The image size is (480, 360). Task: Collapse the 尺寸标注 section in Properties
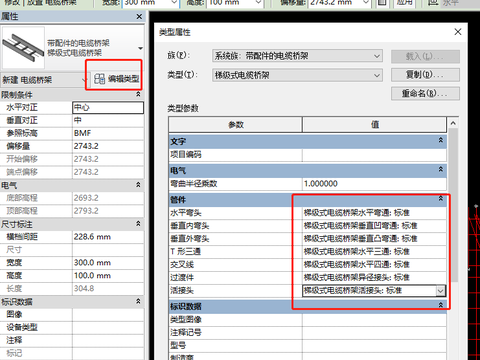coord(138,224)
